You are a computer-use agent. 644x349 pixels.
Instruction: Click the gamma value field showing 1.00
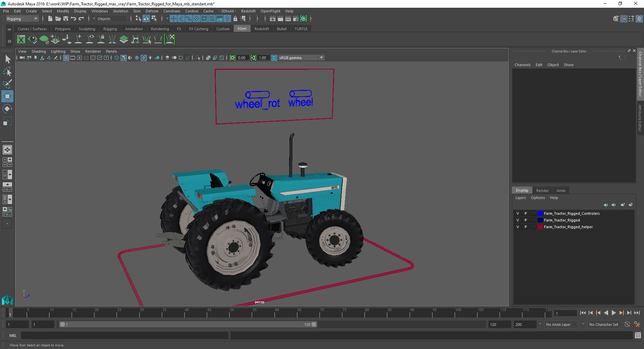[263, 58]
